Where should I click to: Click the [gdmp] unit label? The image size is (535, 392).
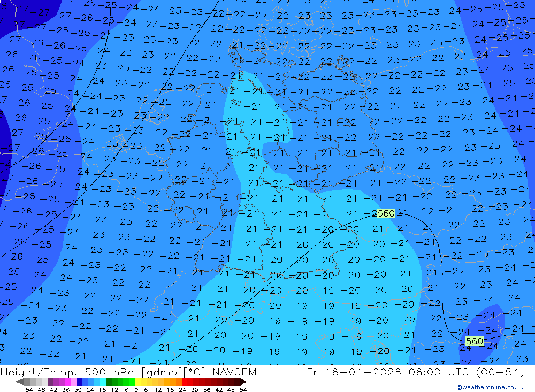coord(162,373)
